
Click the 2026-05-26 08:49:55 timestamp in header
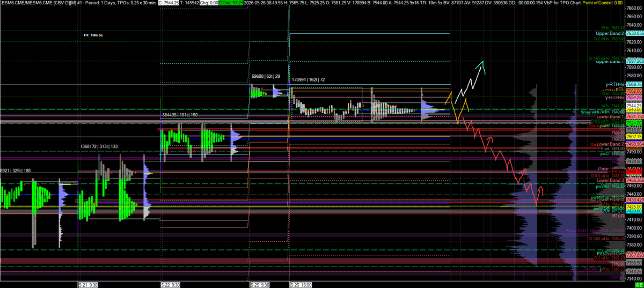(265, 3)
